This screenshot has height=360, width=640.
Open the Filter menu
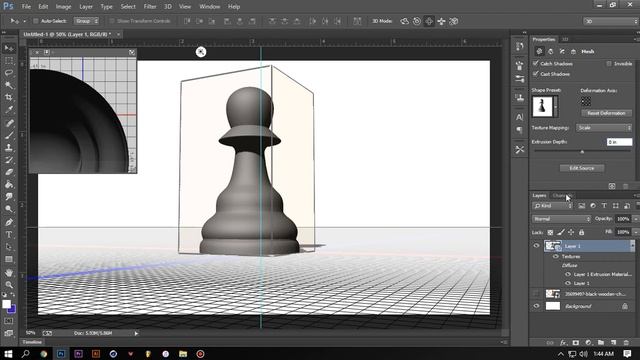click(x=150, y=7)
